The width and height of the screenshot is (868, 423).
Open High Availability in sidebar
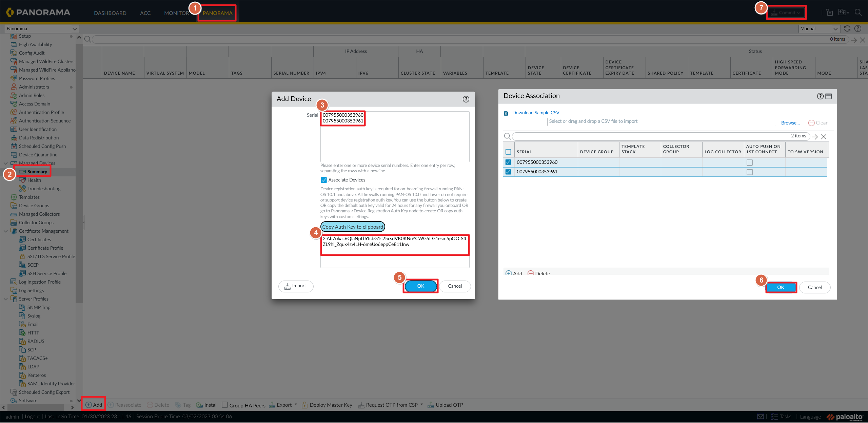click(35, 44)
